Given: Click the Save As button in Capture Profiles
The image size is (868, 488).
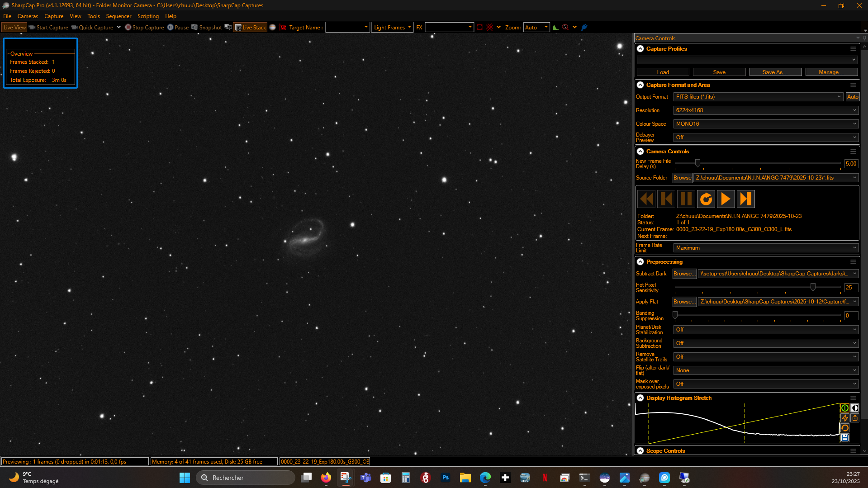Looking at the screenshot, I should click(x=775, y=72).
